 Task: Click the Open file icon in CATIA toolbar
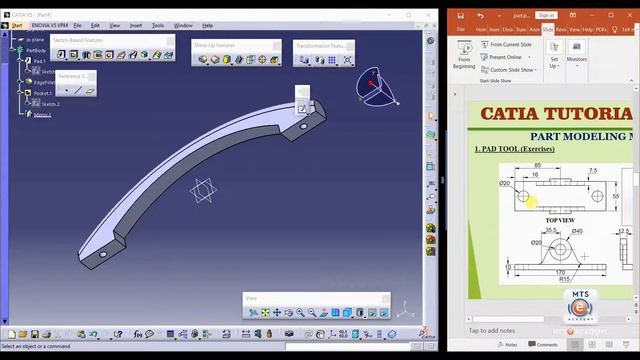pyautogui.click(x=23, y=334)
